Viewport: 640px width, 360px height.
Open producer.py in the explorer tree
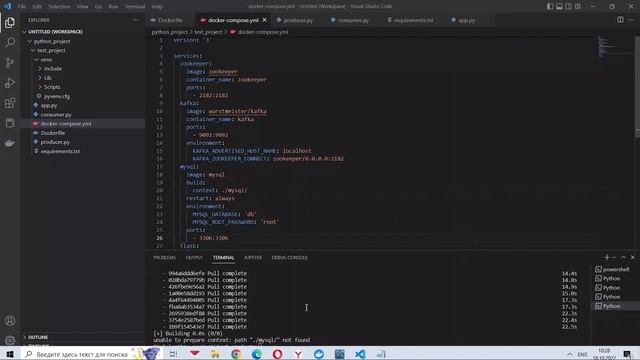coord(55,142)
